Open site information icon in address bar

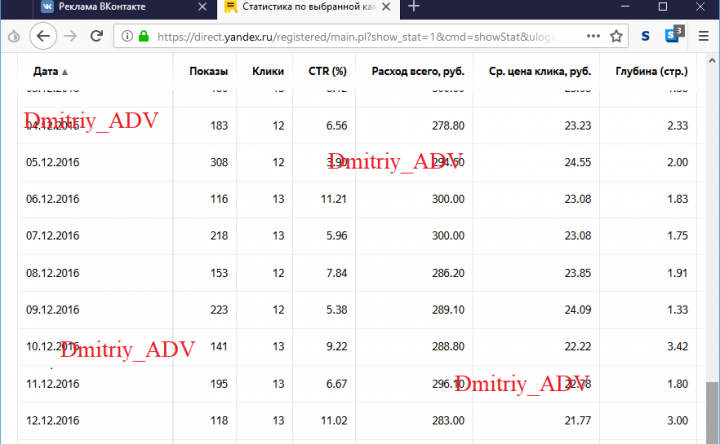127,36
